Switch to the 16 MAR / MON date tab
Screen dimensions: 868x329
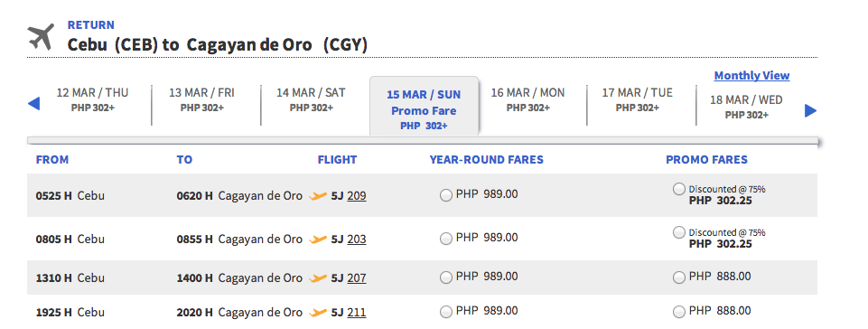coord(528,99)
